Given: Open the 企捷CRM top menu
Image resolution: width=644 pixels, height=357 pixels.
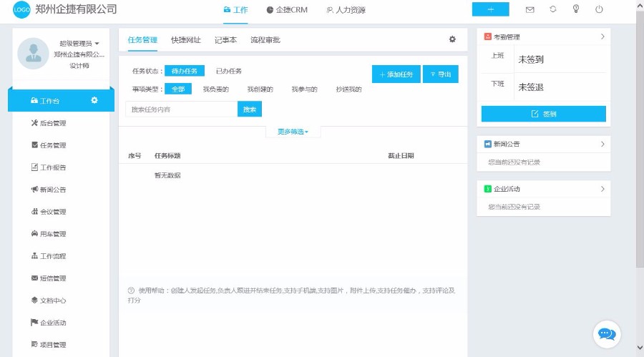Looking at the screenshot, I should [x=286, y=10].
